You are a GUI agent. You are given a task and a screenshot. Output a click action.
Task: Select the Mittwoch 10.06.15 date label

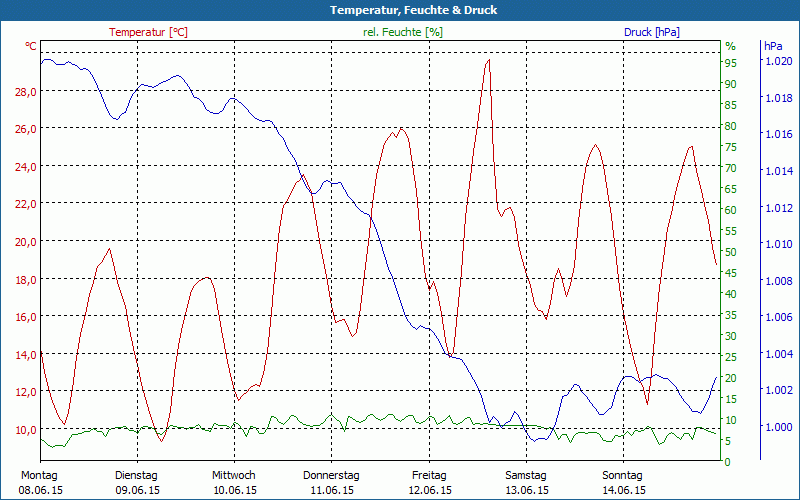coord(234,482)
